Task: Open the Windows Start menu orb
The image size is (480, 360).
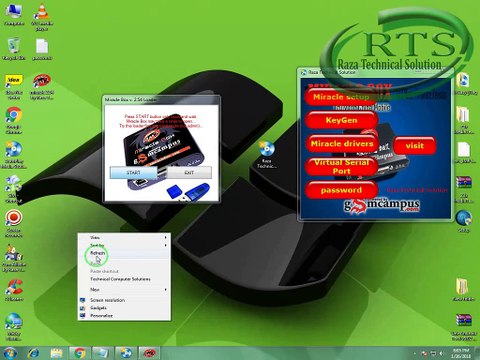Action: pos(10,353)
